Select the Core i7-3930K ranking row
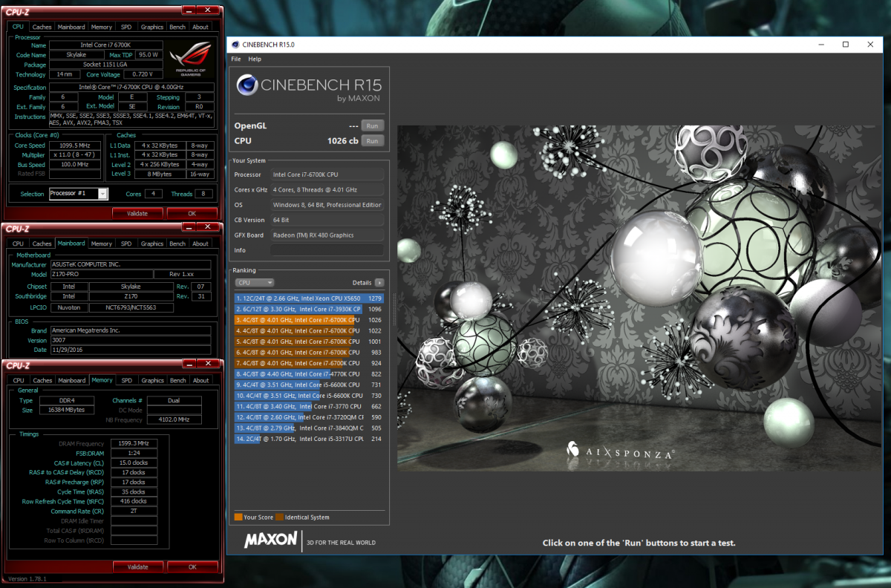Screen dimensions: 891x588 tap(310, 309)
